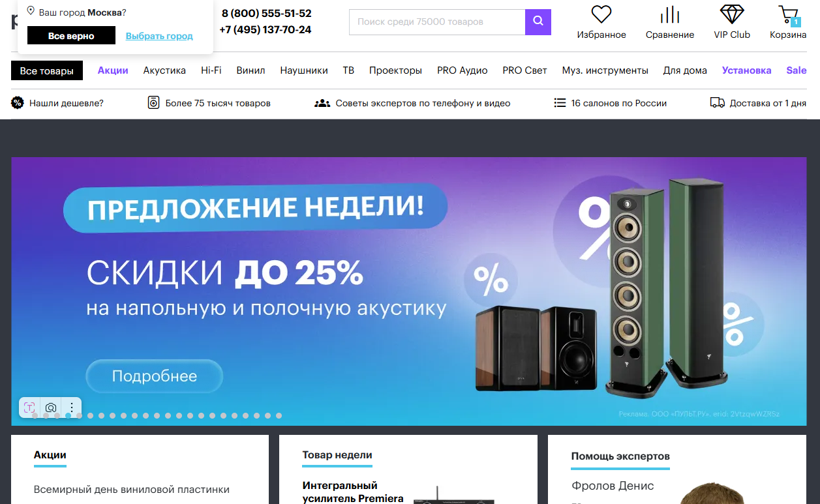Open the three-dot more options on overlay
This screenshot has width=820, height=504.
pyautogui.click(x=72, y=408)
